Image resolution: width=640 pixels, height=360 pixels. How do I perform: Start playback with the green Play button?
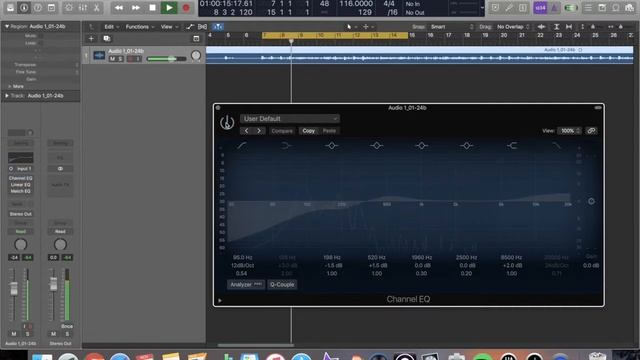[x=169, y=7]
